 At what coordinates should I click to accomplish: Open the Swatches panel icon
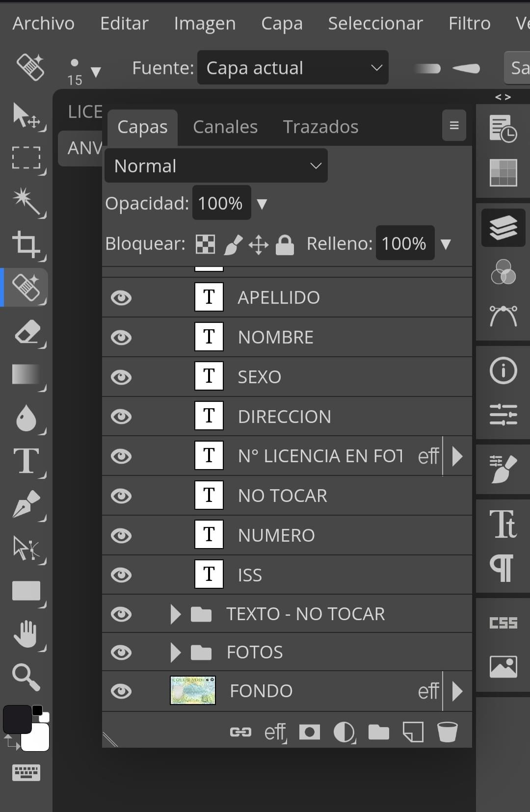click(503, 173)
